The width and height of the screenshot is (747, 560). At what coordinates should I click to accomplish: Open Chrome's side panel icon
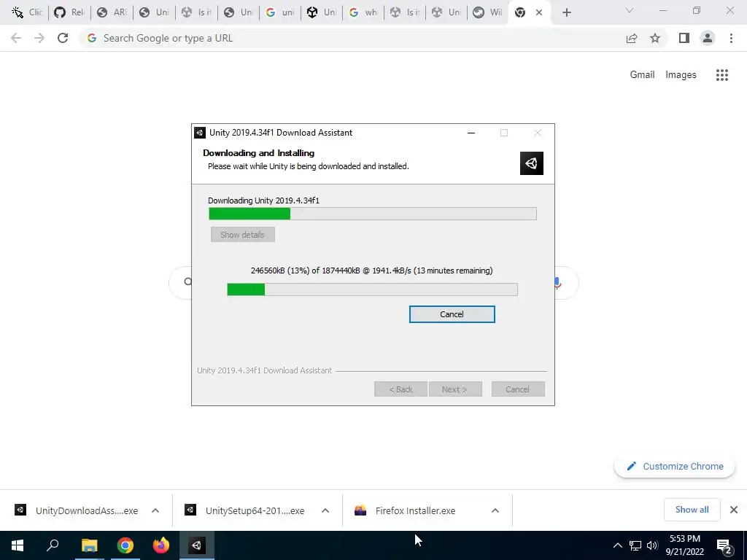point(684,38)
